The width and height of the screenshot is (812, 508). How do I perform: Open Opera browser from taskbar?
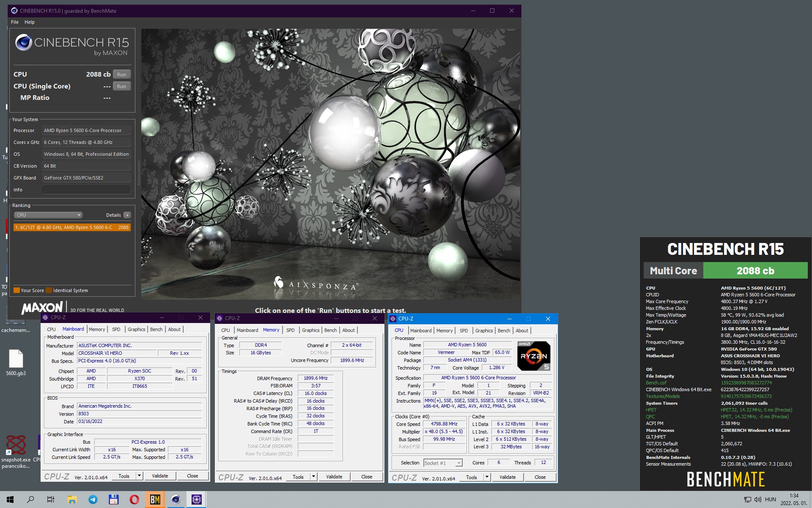click(134, 500)
